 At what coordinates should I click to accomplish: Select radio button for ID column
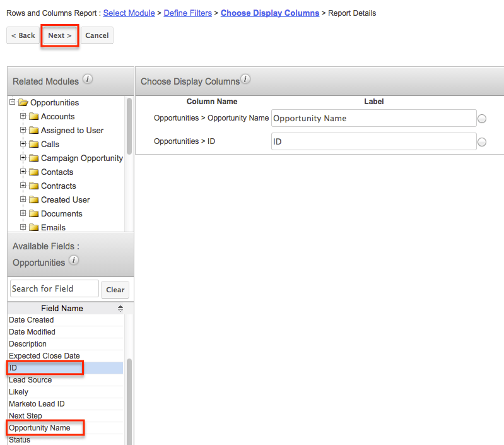[x=482, y=142]
